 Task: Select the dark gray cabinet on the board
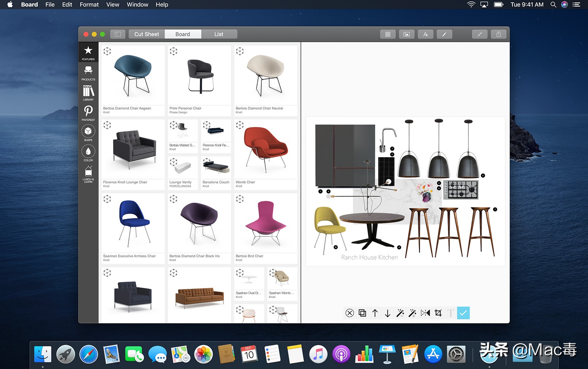point(345,156)
